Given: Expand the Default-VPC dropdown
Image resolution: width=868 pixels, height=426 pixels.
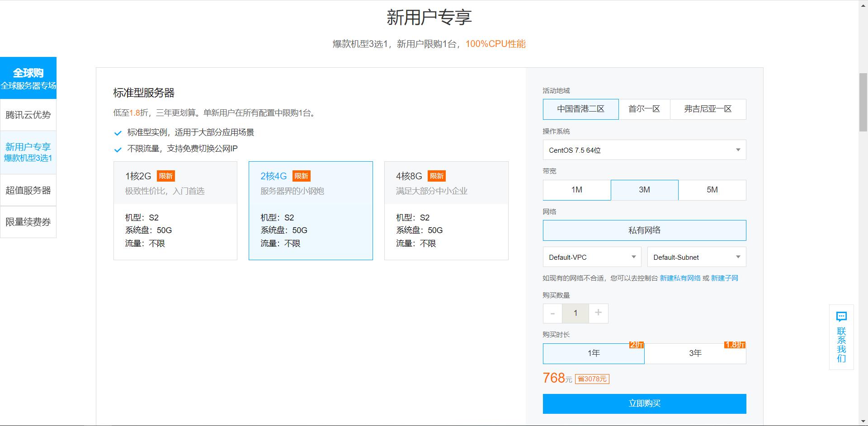Looking at the screenshot, I should (591, 257).
